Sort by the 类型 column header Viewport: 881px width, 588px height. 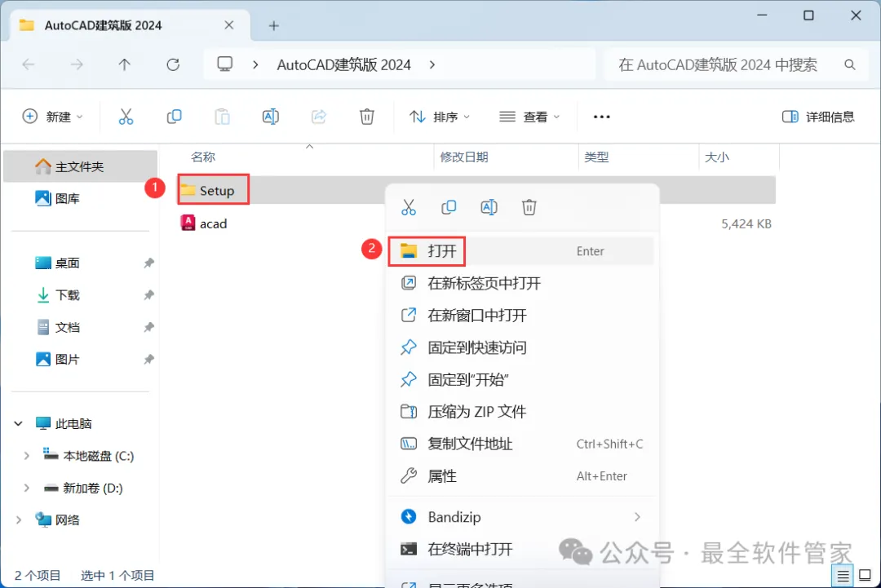point(596,157)
